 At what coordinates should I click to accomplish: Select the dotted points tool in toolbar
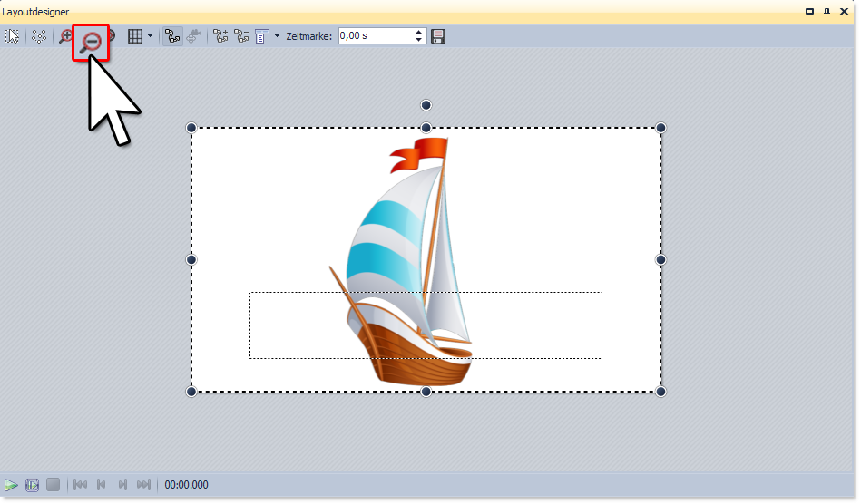click(x=39, y=36)
